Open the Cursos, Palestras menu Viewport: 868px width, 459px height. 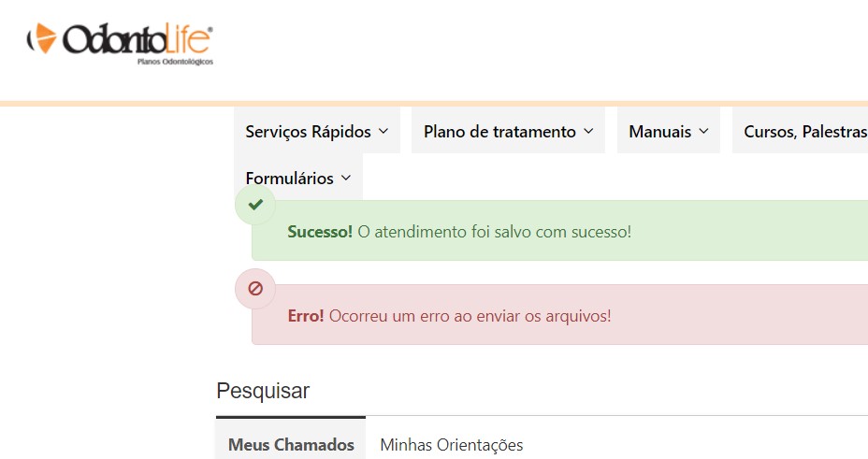pyautogui.click(x=804, y=132)
